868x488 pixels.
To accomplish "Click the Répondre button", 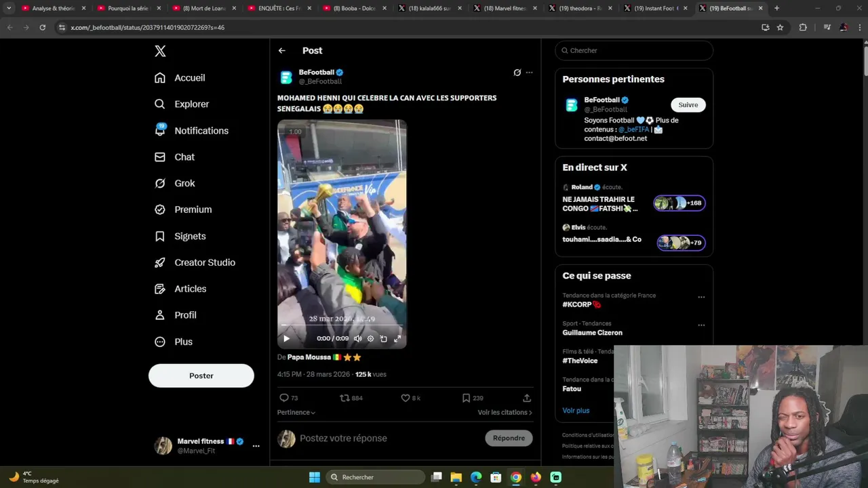I will point(509,439).
